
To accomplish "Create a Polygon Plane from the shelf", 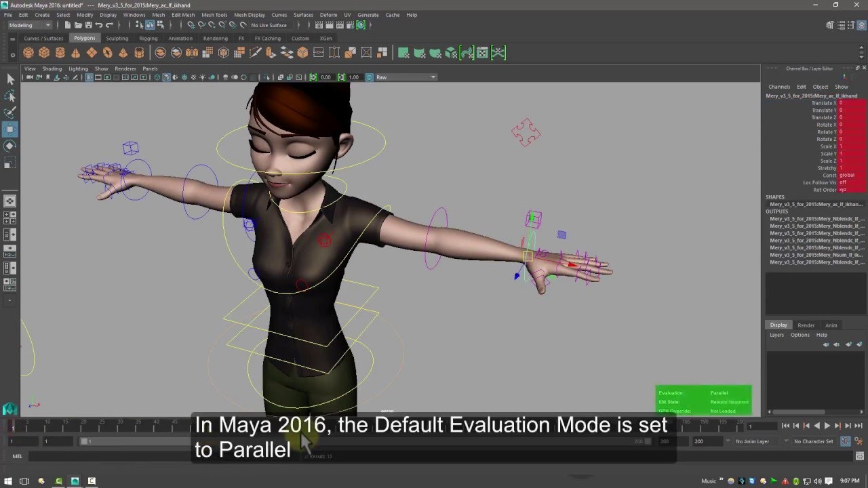I will pyautogui.click(x=91, y=53).
